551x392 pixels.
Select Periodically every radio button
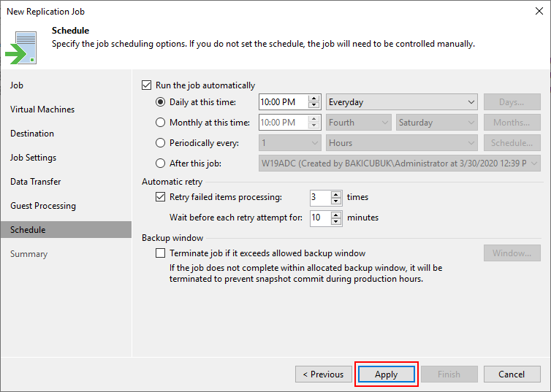(x=161, y=143)
